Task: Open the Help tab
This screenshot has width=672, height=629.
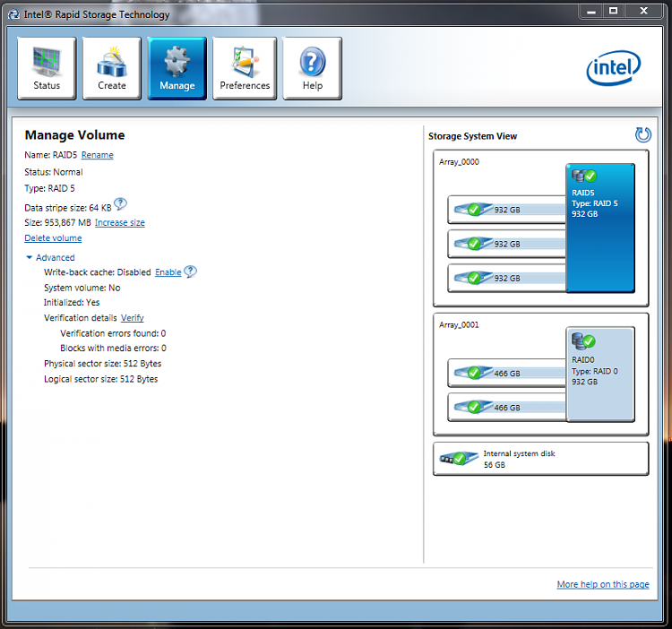Action: coord(313,68)
